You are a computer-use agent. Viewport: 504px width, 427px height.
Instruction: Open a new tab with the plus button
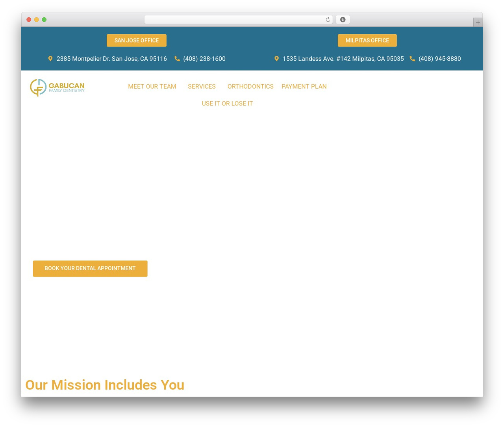coord(478,22)
